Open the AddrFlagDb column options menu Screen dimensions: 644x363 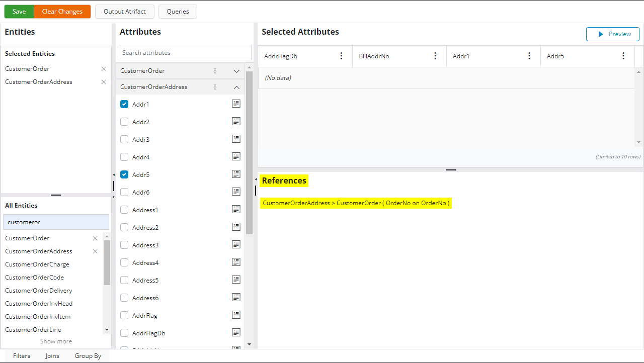coord(342,56)
